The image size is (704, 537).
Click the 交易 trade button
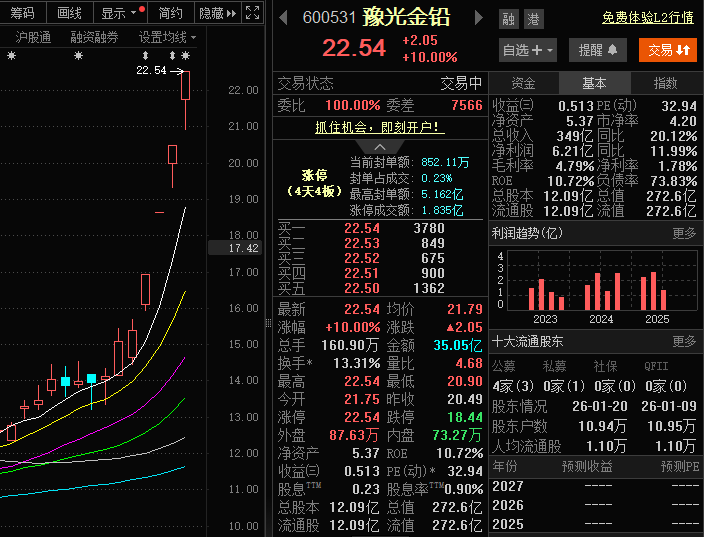[x=668, y=50]
